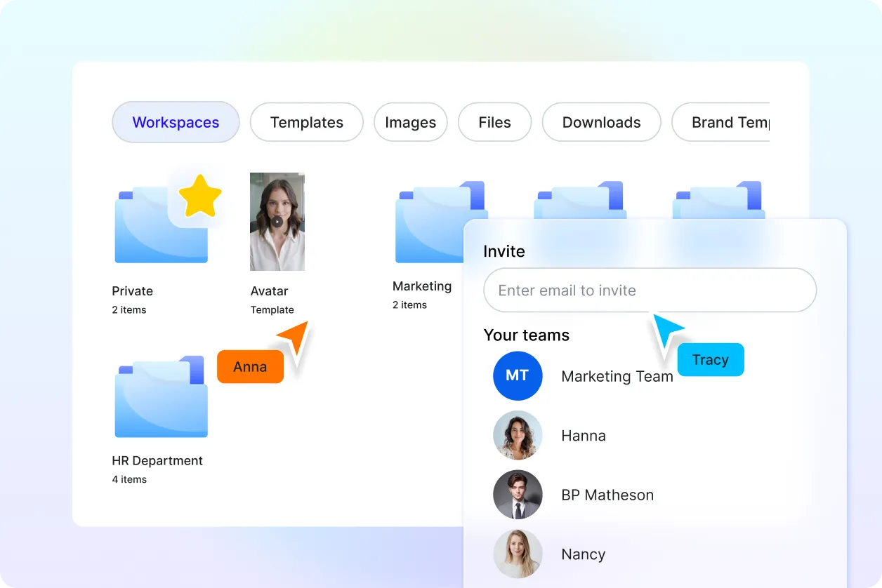Click the Your teams heading

[526, 335]
